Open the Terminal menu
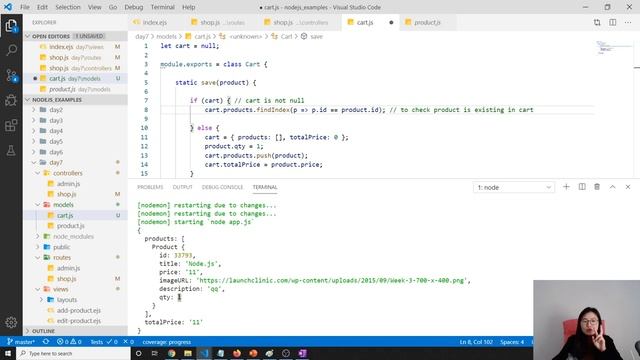Viewport: 640px width, 360px height. click(x=162, y=7)
